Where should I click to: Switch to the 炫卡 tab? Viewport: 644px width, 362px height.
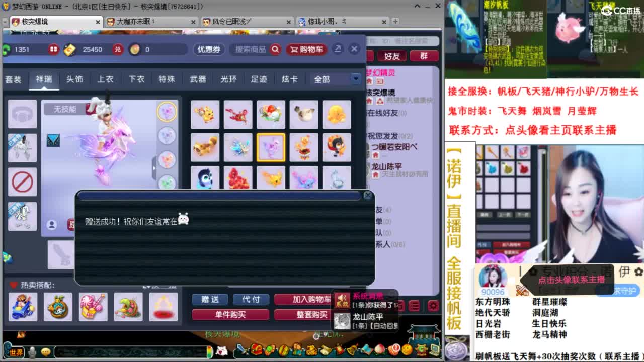click(x=290, y=79)
